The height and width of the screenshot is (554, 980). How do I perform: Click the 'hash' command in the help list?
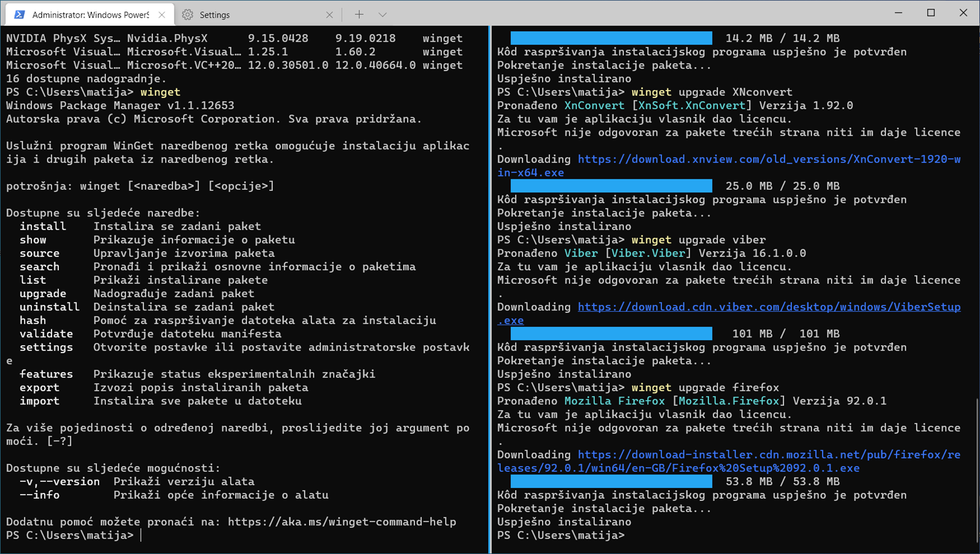click(33, 320)
